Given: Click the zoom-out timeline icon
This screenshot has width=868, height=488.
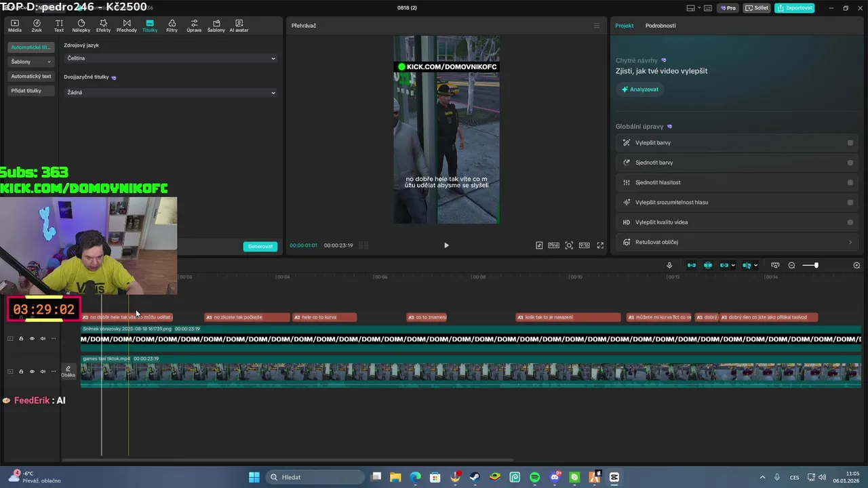Looking at the screenshot, I should tap(791, 265).
